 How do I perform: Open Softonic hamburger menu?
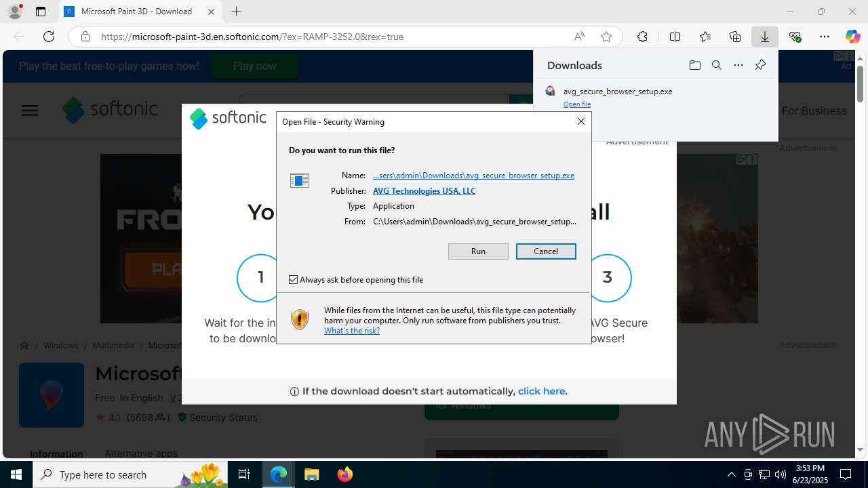[x=30, y=110]
